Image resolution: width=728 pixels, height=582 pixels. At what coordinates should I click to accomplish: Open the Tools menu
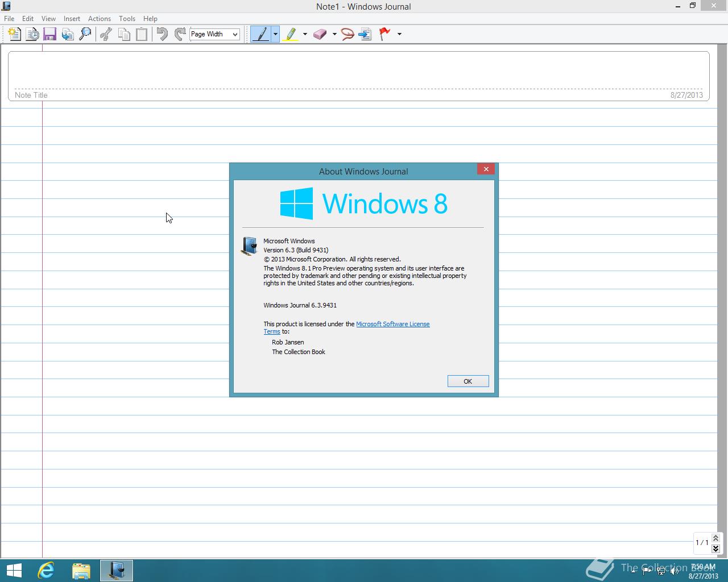[x=127, y=19]
